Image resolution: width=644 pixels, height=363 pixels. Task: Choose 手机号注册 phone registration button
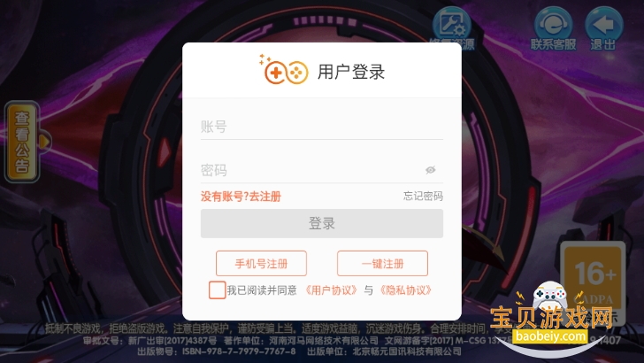[261, 263]
